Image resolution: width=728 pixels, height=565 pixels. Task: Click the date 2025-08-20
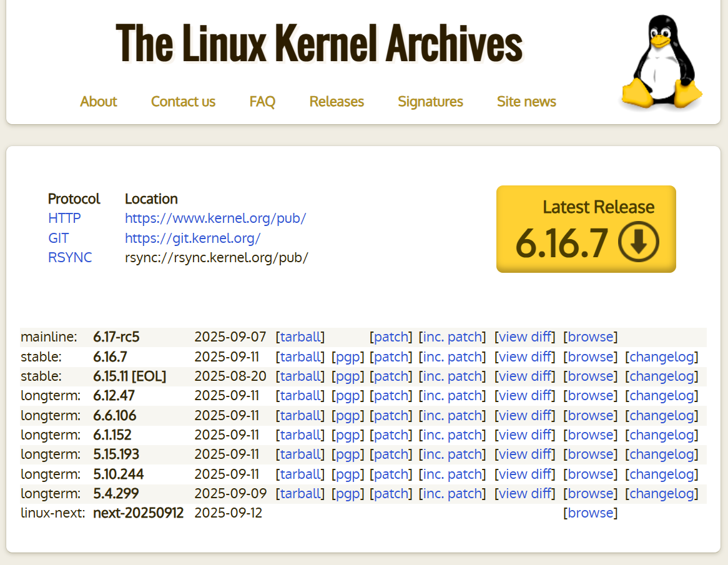coord(230,376)
